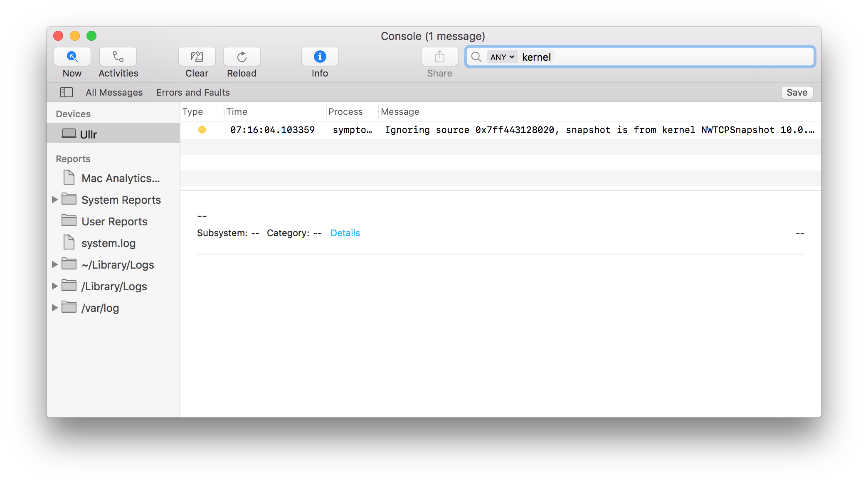Toggle the sidebar visibility
The width and height of the screenshot is (868, 484).
66,92
